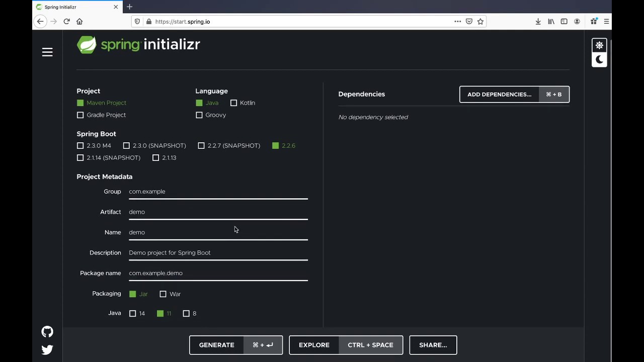Open a new browser tab
The width and height of the screenshot is (644, 362).
click(129, 7)
